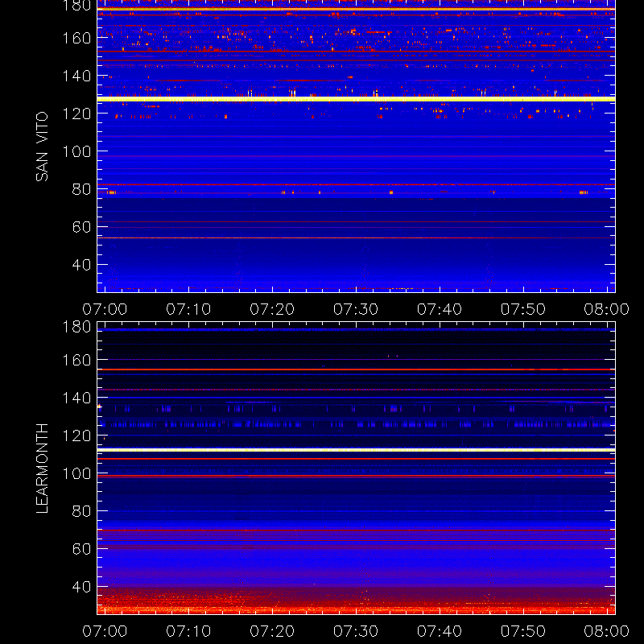
Task: Click the red line near 155 in Learmonth plot
Action: click(x=356, y=369)
